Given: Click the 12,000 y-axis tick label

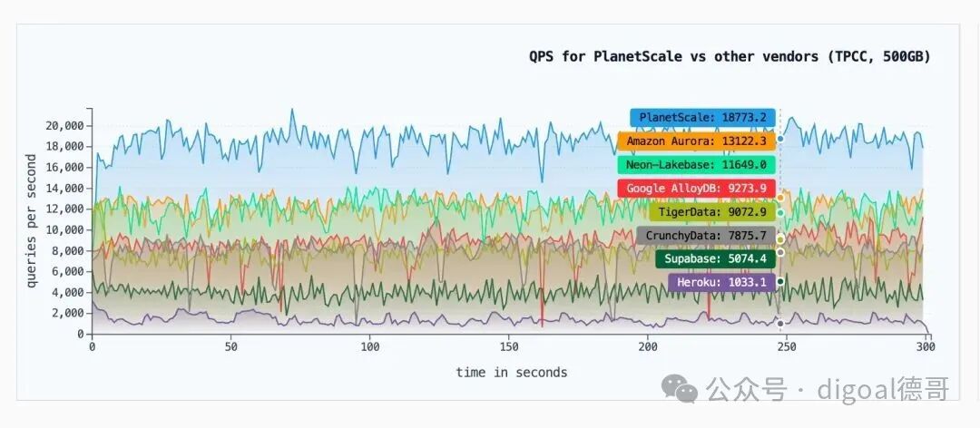Looking at the screenshot, I should coord(65,209).
